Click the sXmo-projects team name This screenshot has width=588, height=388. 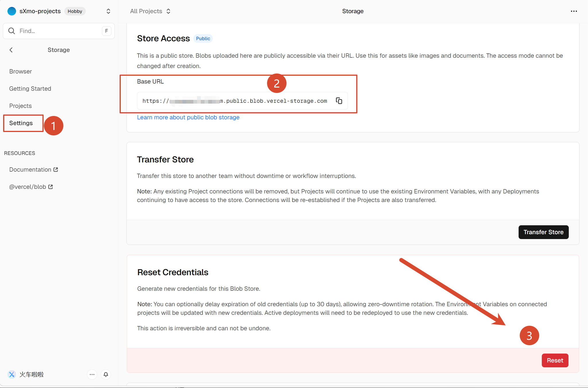[40, 11]
